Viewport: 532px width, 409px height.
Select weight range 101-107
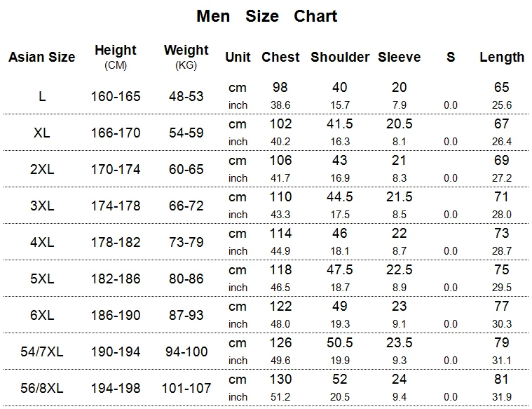[x=186, y=388]
